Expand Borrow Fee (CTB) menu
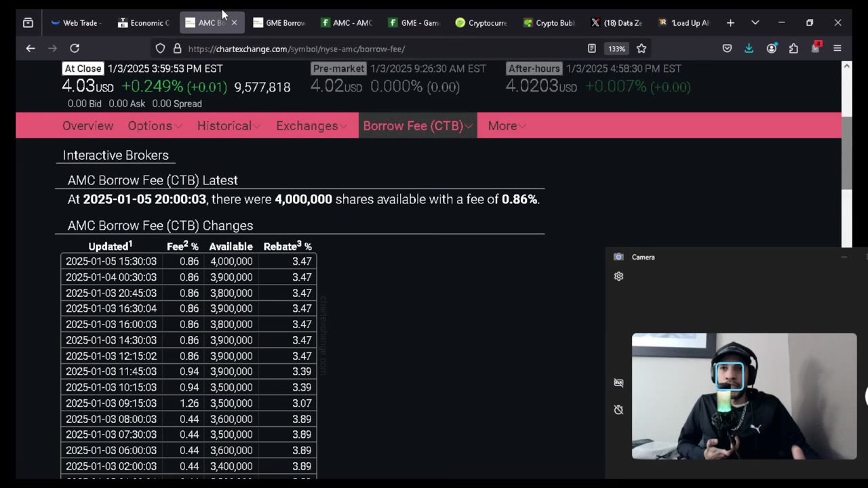Viewport: 868px width, 488px height. click(418, 126)
